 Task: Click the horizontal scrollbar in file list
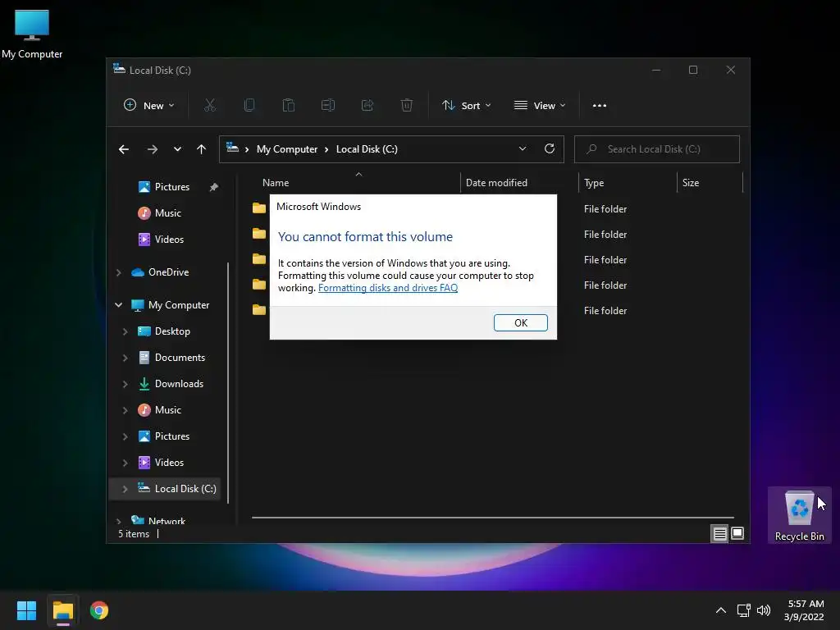tap(492, 518)
